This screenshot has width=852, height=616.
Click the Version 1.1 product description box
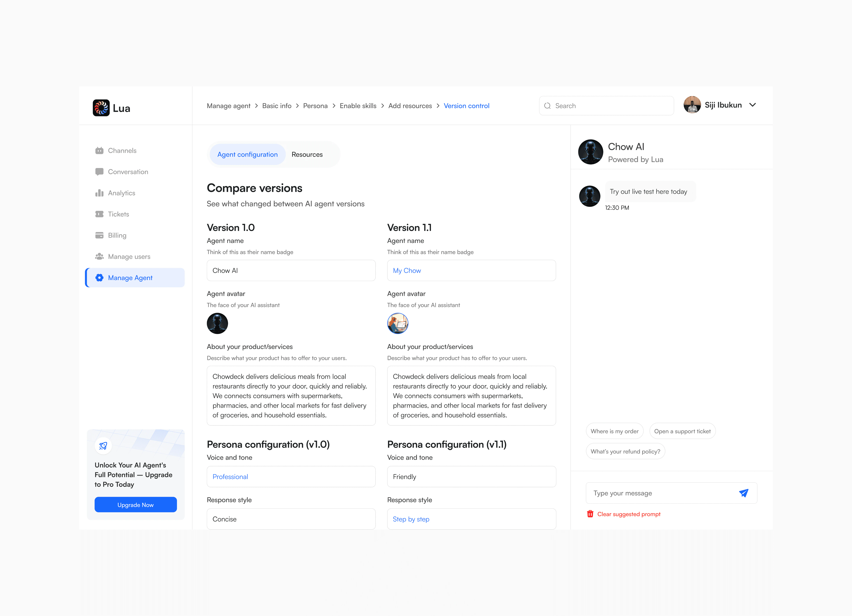click(471, 396)
